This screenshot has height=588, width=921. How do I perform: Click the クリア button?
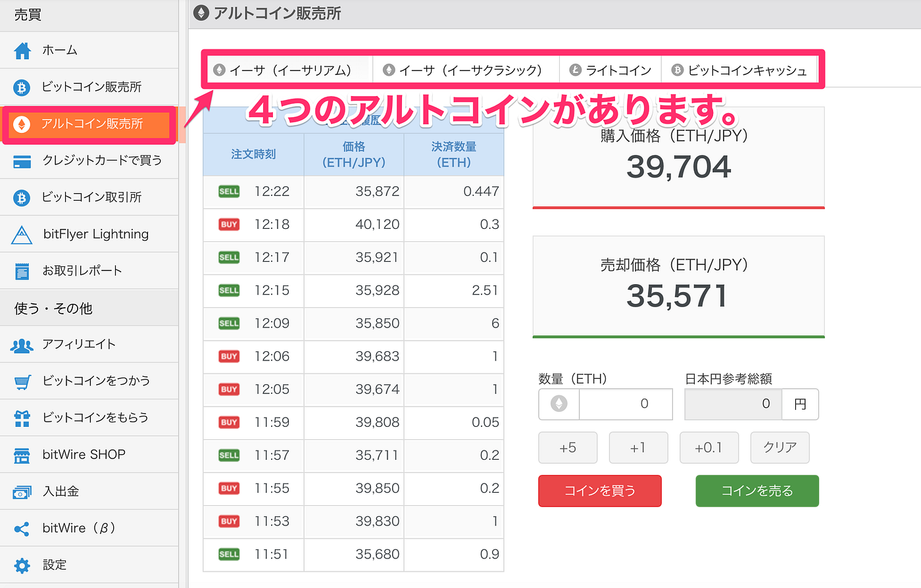coord(780,448)
